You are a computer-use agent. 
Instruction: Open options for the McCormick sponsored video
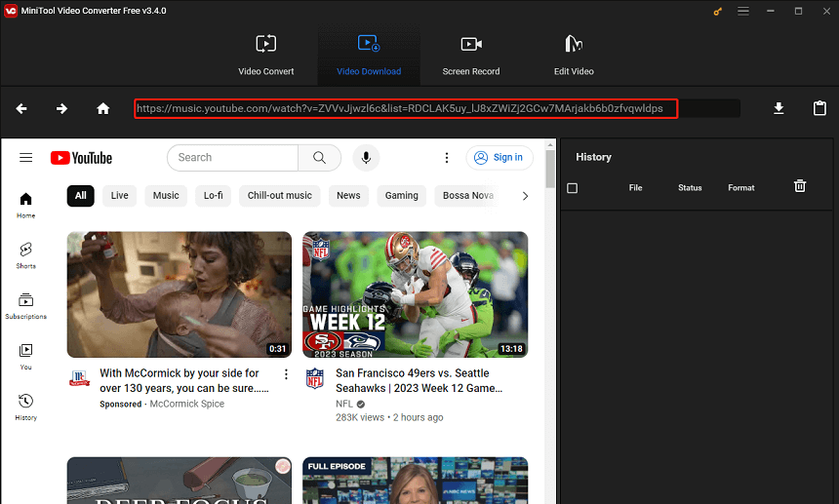286,374
